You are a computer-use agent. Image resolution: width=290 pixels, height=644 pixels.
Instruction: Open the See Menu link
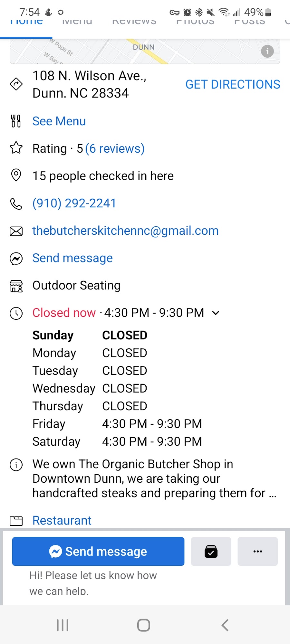59,121
